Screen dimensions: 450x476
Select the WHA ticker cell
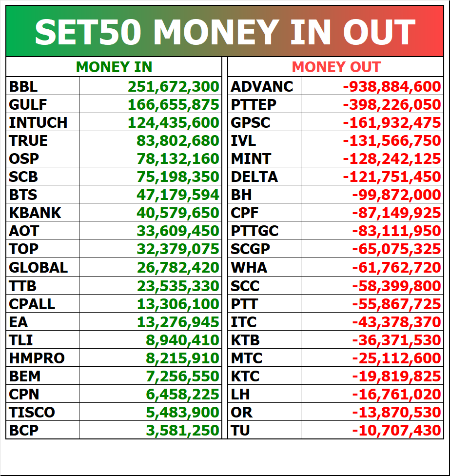coord(264,267)
